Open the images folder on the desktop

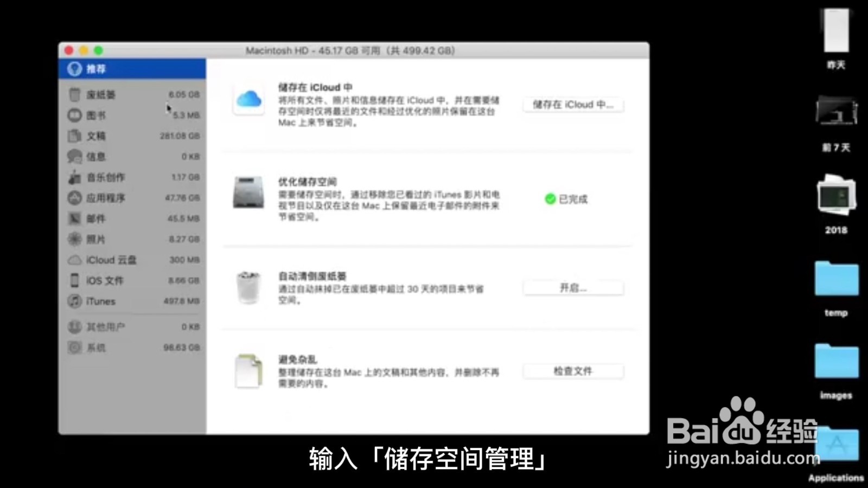pyautogui.click(x=836, y=361)
